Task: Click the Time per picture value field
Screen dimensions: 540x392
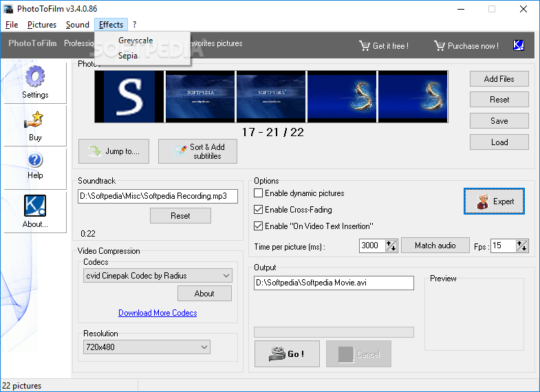Action: tap(372, 246)
